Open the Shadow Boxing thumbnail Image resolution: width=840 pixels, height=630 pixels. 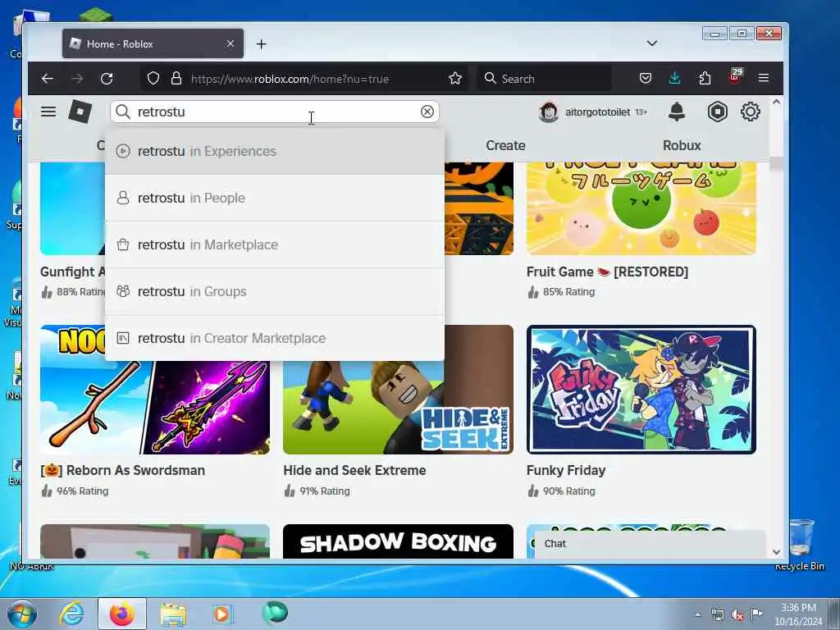tap(398, 541)
